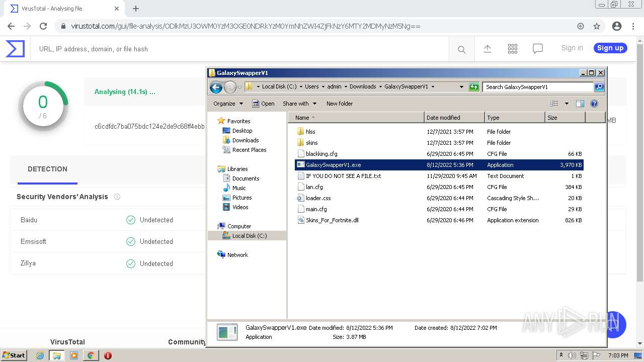Click the Explorer refresh address icon
Viewport: 644px width, 362px height.
[x=474, y=87]
